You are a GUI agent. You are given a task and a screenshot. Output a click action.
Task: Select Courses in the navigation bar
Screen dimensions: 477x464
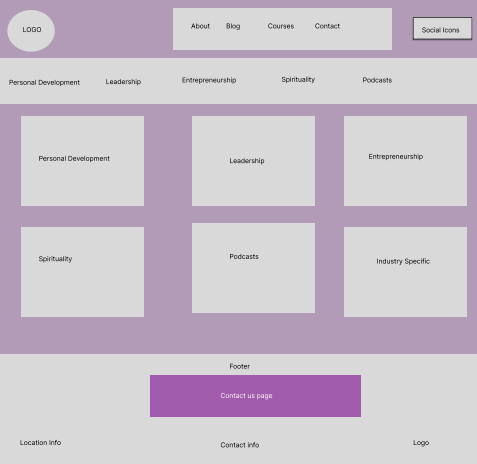tap(281, 26)
